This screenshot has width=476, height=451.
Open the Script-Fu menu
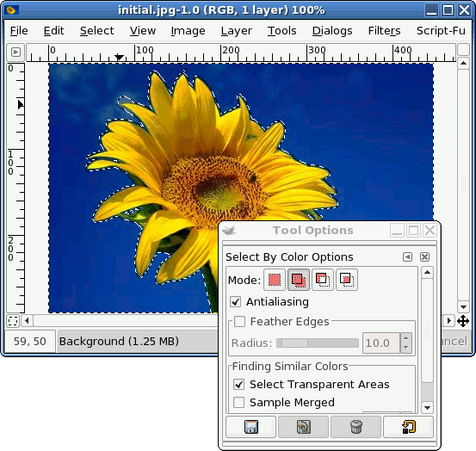click(x=441, y=31)
